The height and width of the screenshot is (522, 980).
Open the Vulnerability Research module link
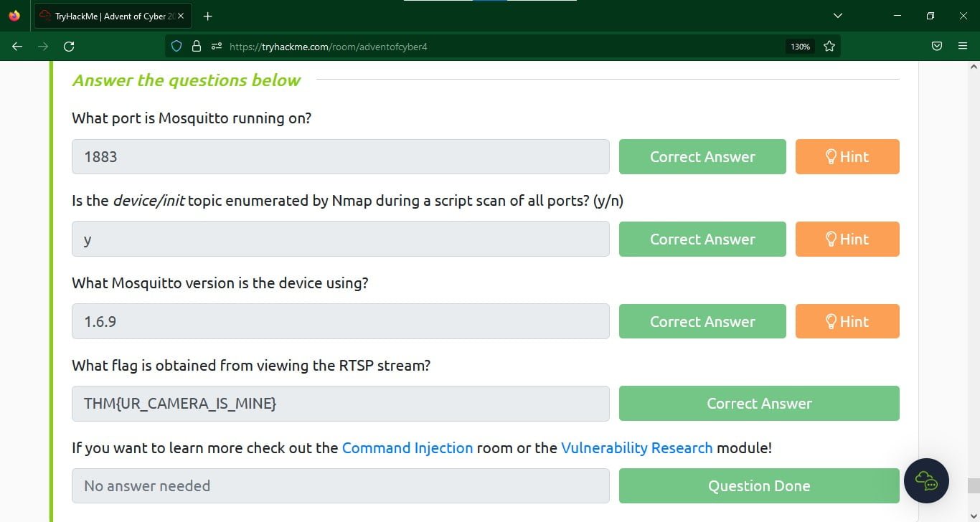637,448
